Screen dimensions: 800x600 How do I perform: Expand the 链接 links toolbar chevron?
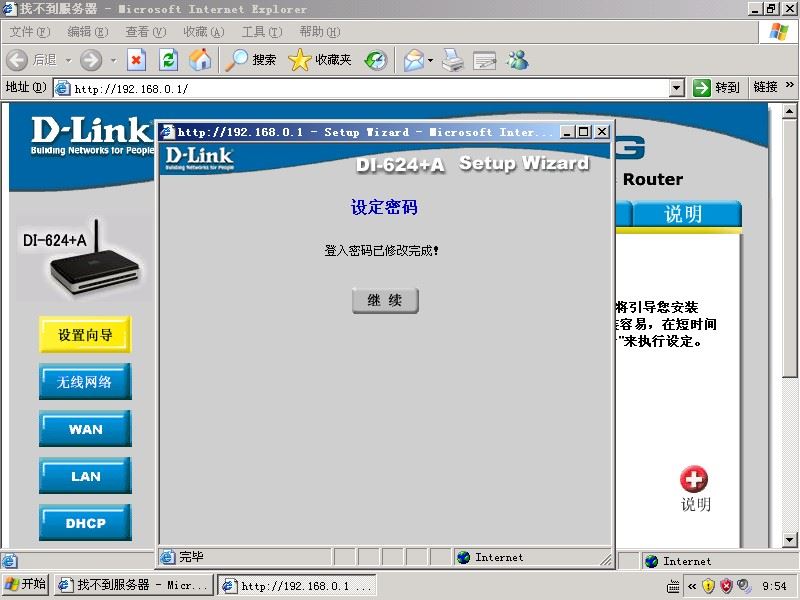(789, 85)
